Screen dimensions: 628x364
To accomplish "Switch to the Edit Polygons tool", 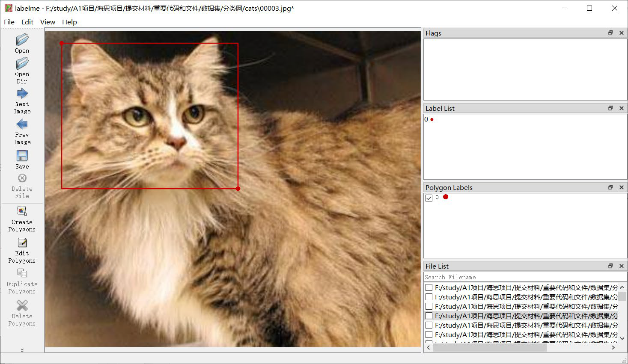I will 22,243.
